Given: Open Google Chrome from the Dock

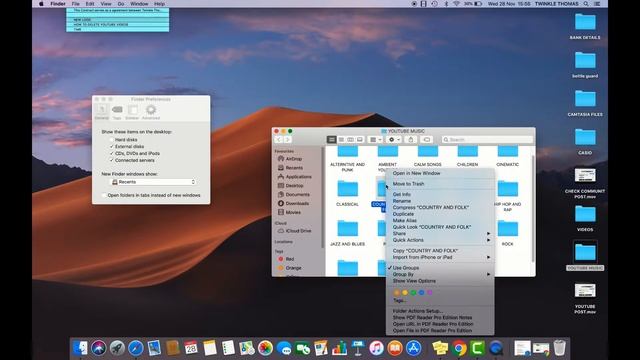Looking at the screenshot, I should [459, 348].
